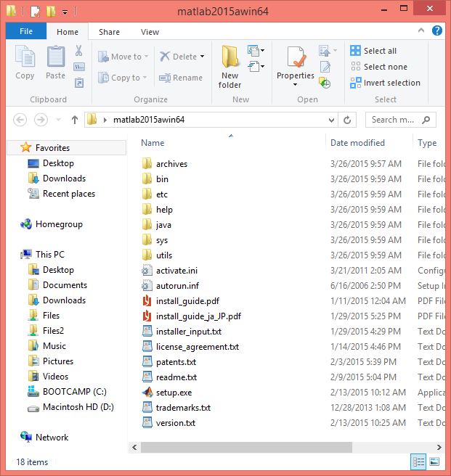Click the Edit icon in Open group
The width and height of the screenshot is (451, 476).
pos(325,67)
